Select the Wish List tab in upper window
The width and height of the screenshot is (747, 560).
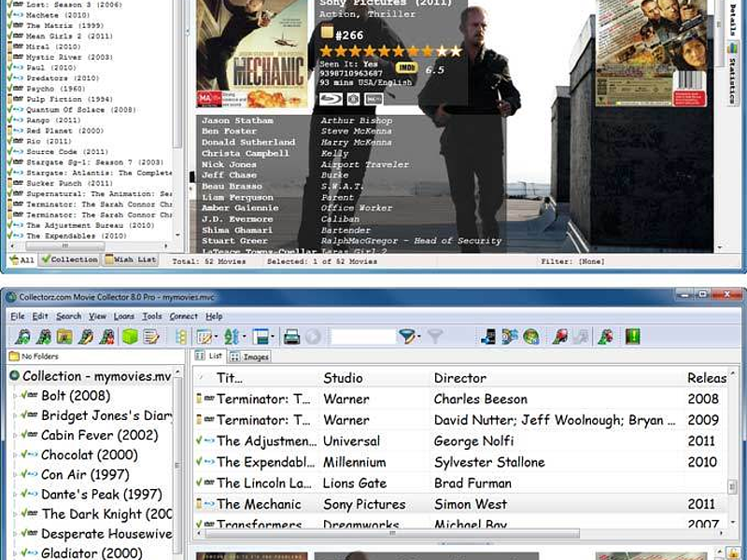click(x=131, y=259)
